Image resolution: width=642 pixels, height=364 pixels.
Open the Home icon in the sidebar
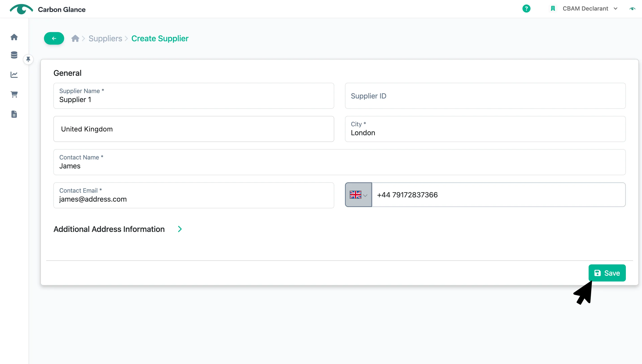click(x=14, y=37)
